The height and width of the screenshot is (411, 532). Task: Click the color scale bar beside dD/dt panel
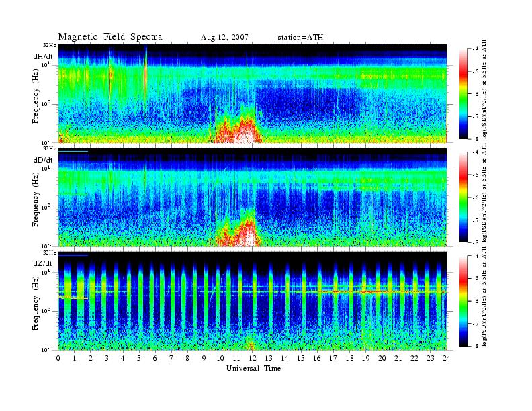click(463, 197)
